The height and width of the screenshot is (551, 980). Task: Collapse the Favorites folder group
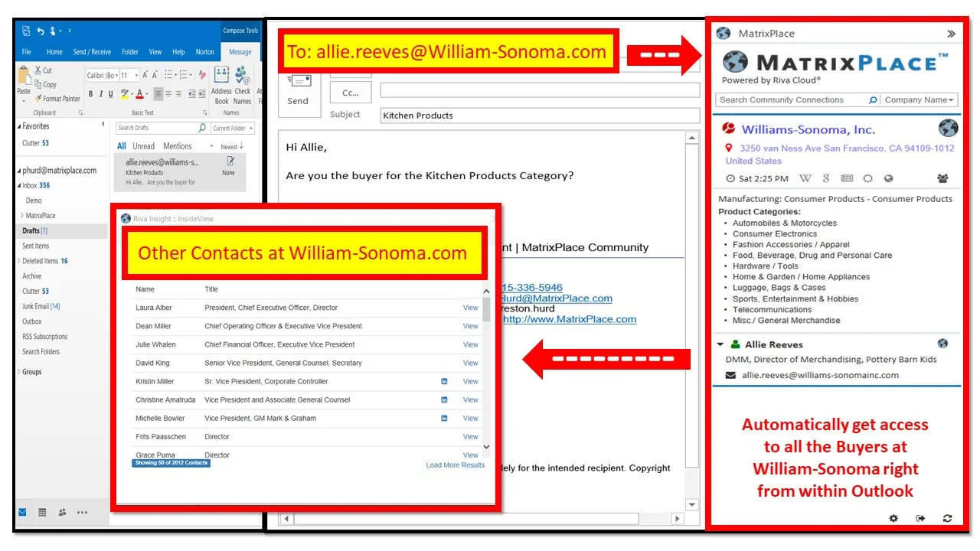coord(19,126)
